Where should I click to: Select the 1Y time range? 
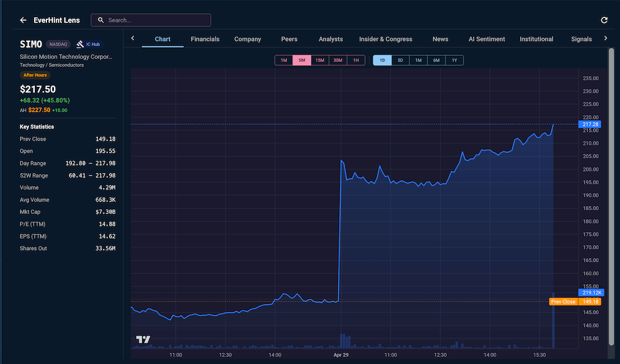[454, 60]
